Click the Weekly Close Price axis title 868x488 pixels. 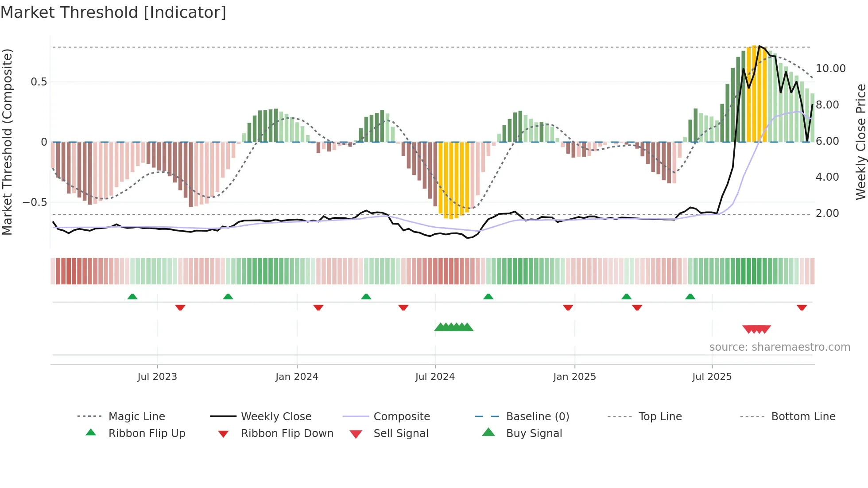click(x=860, y=142)
